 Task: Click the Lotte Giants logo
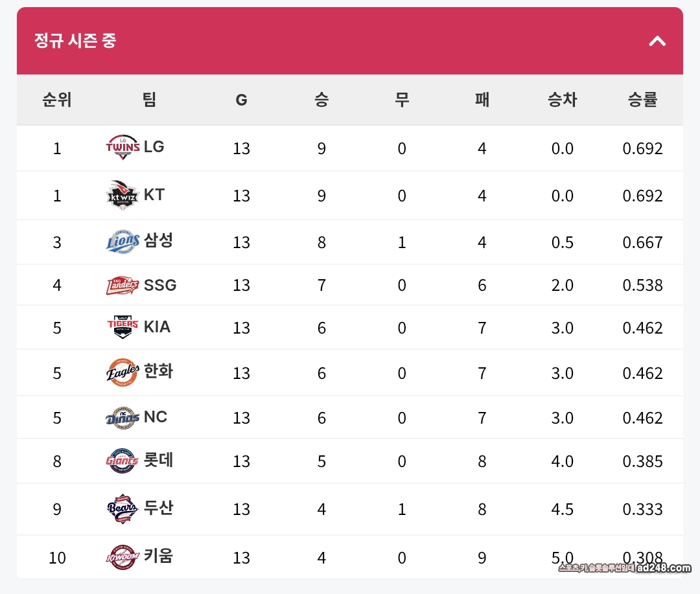(x=122, y=461)
